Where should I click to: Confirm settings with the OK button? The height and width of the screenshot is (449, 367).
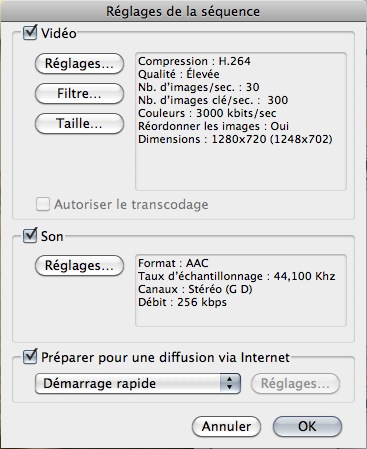pos(307,426)
